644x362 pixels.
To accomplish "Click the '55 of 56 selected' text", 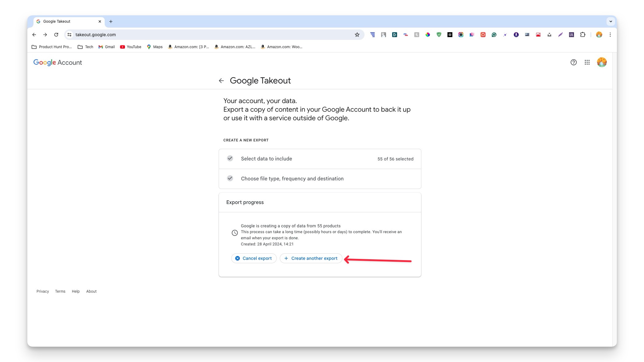I will [395, 159].
